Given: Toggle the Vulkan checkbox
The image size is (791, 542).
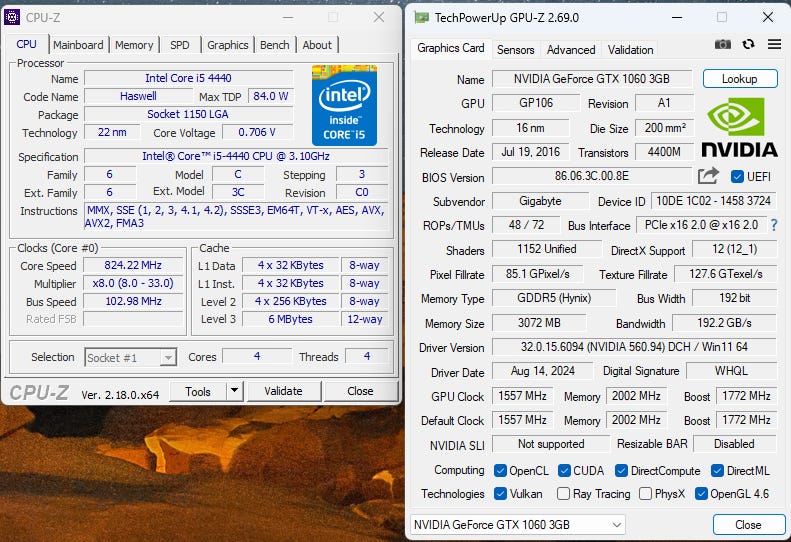Looking at the screenshot, I should tap(500, 494).
